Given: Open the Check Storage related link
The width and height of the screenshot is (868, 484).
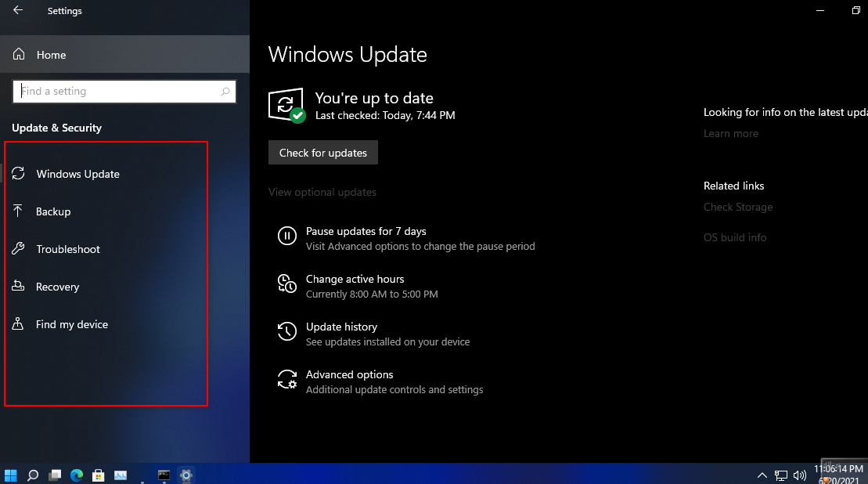Looking at the screenshot, I should [738, 207].
